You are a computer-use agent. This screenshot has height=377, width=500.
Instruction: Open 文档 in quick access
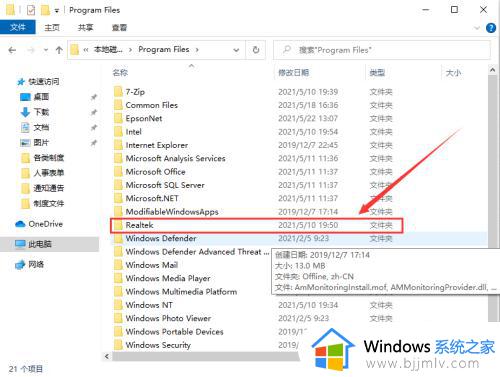tap(41, 127)
